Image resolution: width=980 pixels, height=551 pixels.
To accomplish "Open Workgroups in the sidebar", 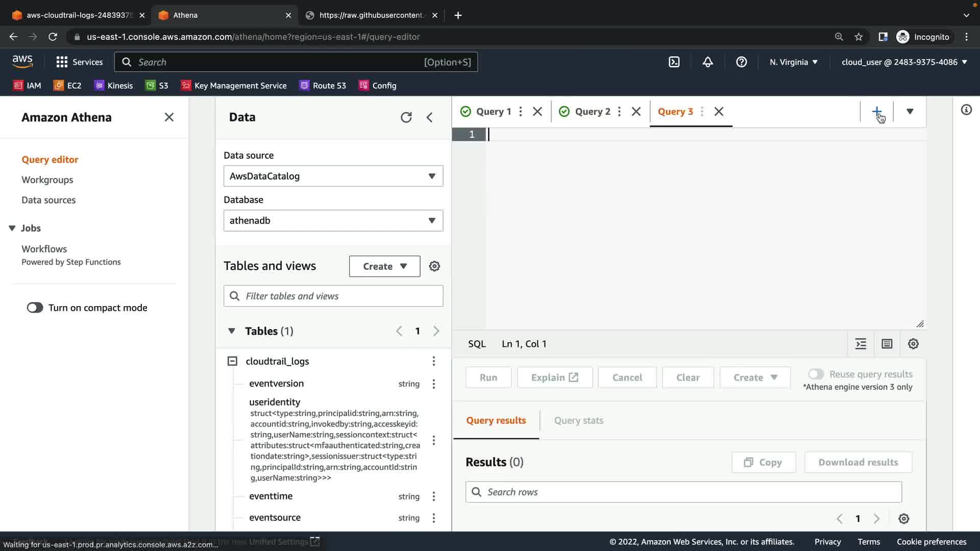I will coord(47,180).
